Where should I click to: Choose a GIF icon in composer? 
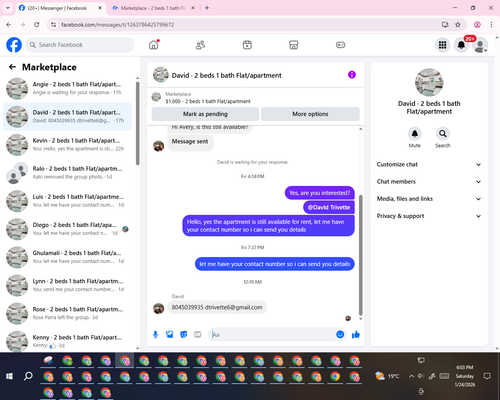pyautogui.click(x=198, y=334)
